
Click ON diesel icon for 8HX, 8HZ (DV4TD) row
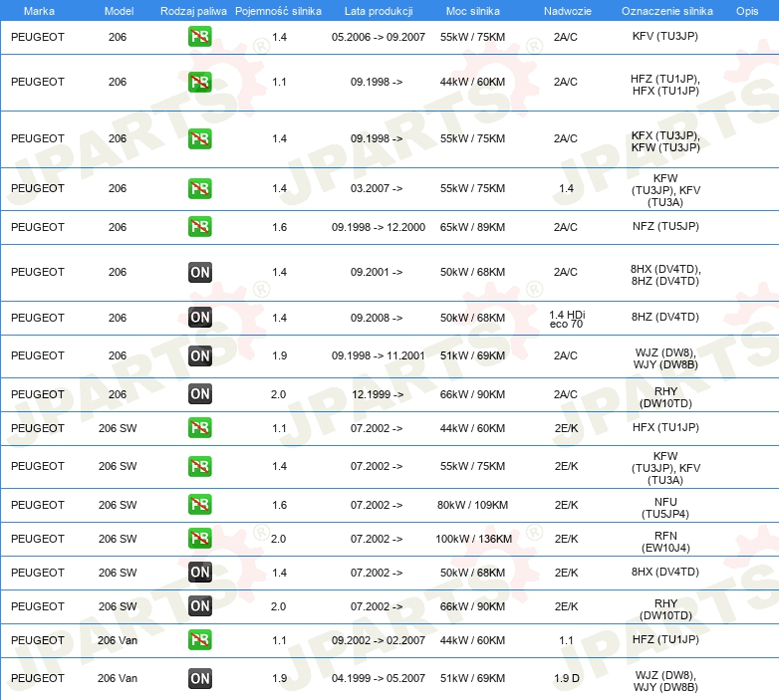[x=199, y=272]
